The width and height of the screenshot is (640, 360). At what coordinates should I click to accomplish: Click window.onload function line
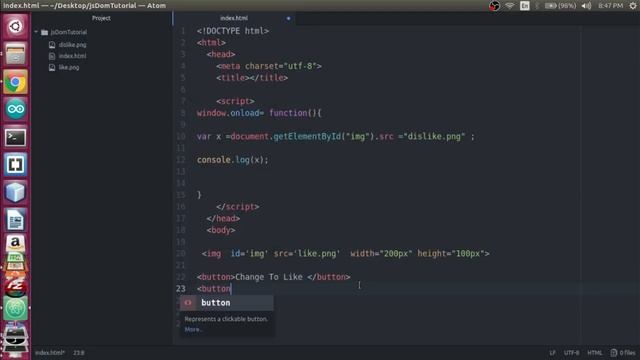point(259,113)
